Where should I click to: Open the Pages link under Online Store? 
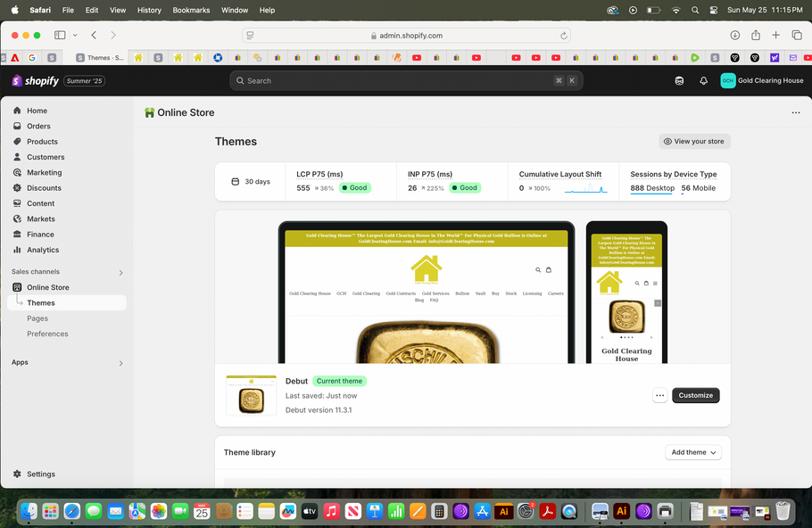pyautogui.click(x=37, y=318)
